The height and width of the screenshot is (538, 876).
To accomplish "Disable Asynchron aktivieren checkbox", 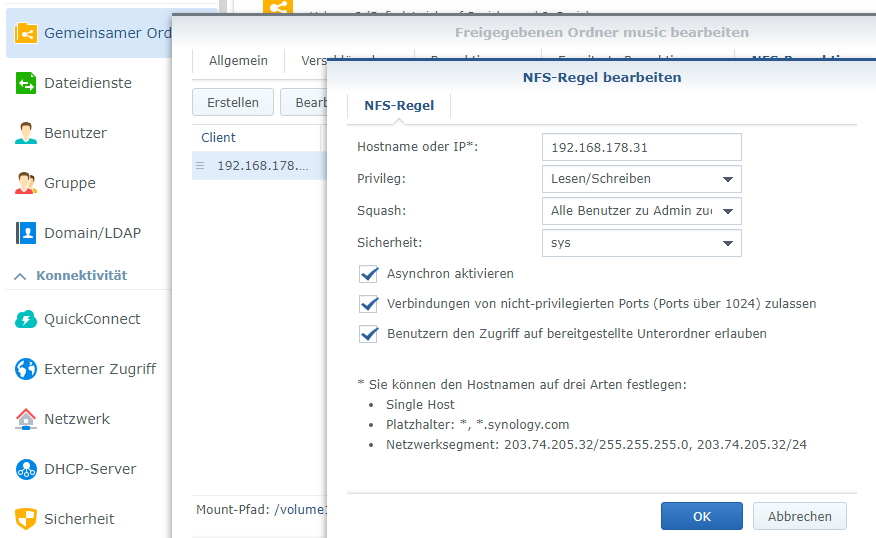I will tap(369, 274).
